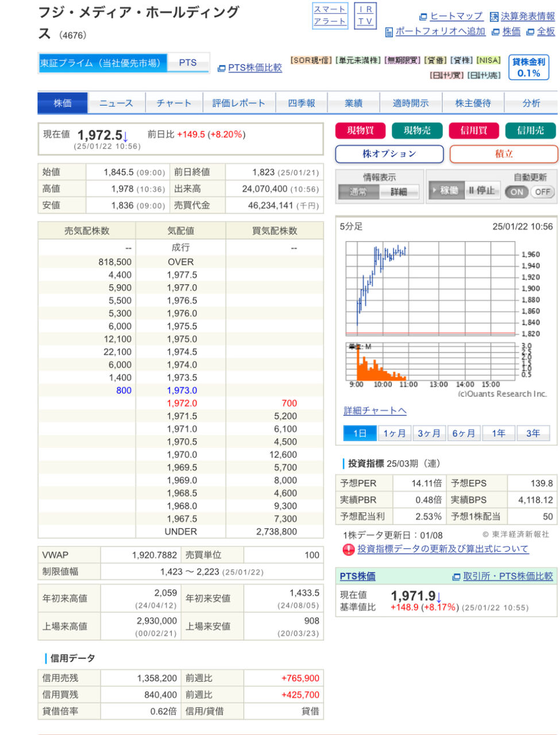The height and width of the screenshot is (735, 560).
Task: Open the 四季報 tab
Action: point(302,103)
